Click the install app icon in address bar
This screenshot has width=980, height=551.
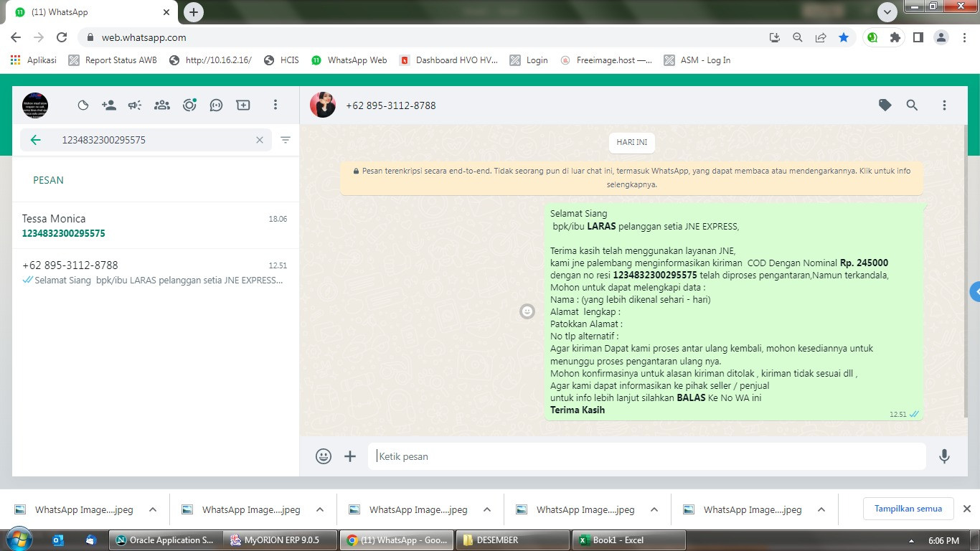click(774, 37)
